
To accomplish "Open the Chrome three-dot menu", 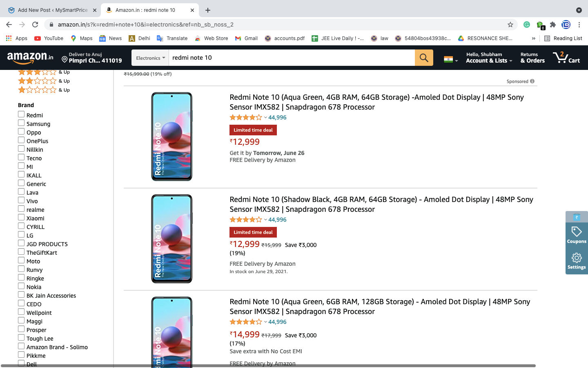I will [579, 25].
